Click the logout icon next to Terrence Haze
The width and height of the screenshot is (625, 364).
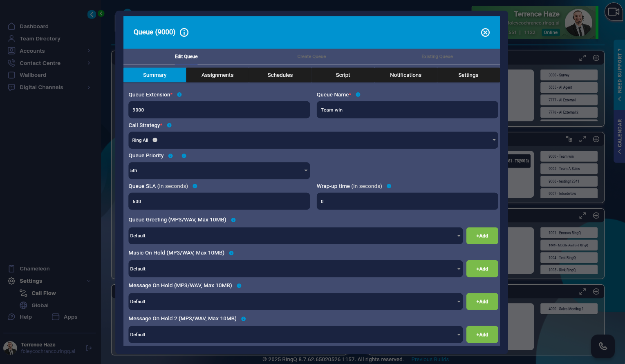point(89,348)
